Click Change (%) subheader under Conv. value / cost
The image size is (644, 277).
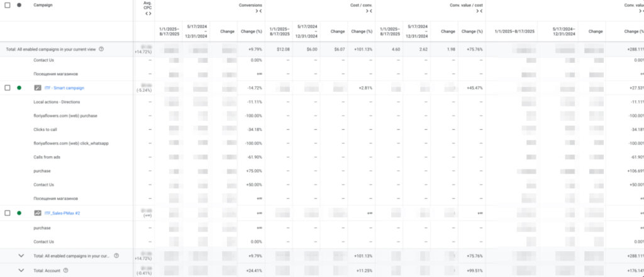pos(472,31)
